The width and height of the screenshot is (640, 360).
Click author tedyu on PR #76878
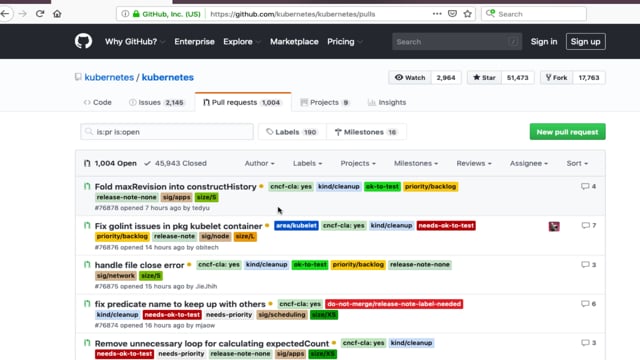(201, 208)
